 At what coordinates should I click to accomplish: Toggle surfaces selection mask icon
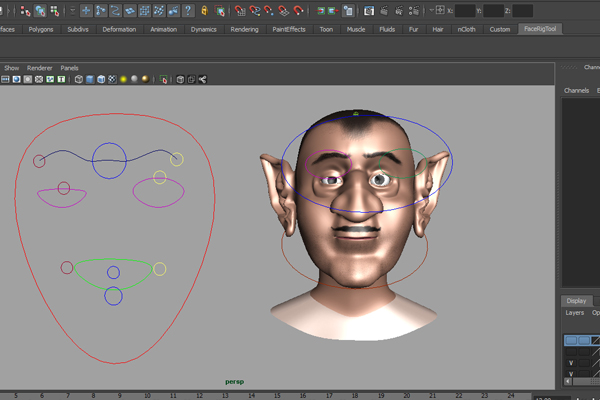(130, 11)
